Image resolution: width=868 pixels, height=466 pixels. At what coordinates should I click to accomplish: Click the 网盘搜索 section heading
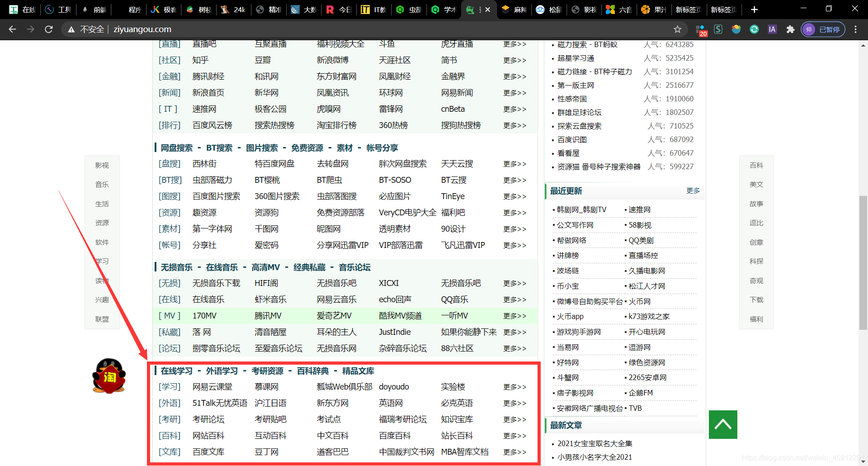point(177,148)
